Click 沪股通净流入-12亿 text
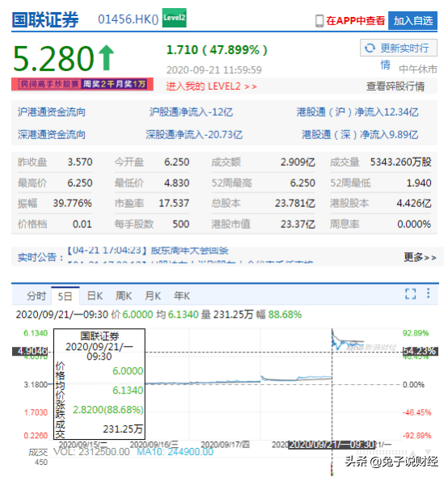 click(x=191, y=112)
